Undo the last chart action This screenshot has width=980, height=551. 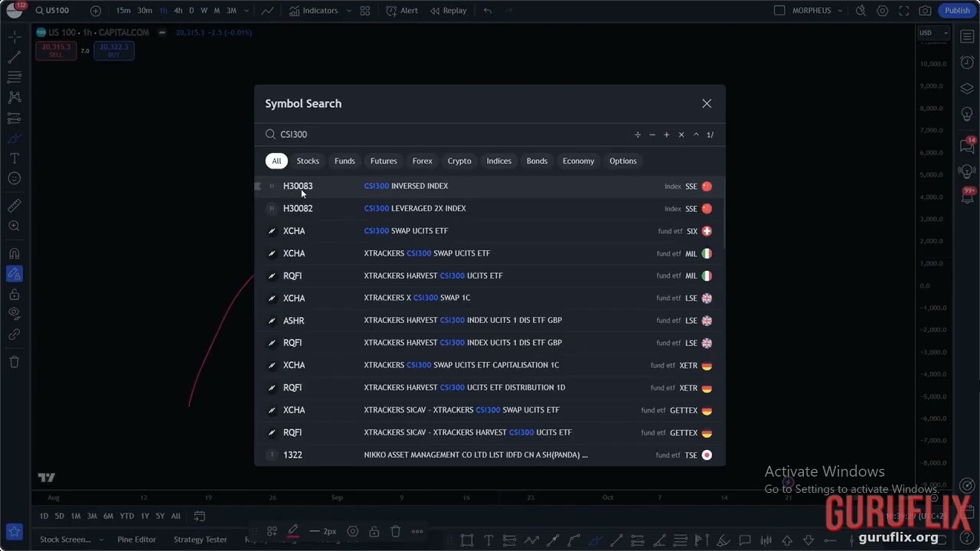(x=488, y=11)
